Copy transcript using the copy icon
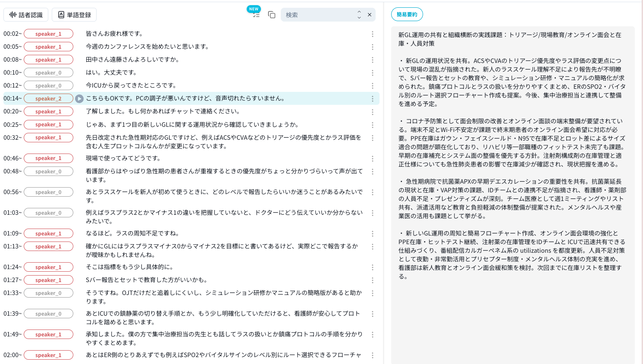This screenshot has height=364, width=643. (271, 14)
